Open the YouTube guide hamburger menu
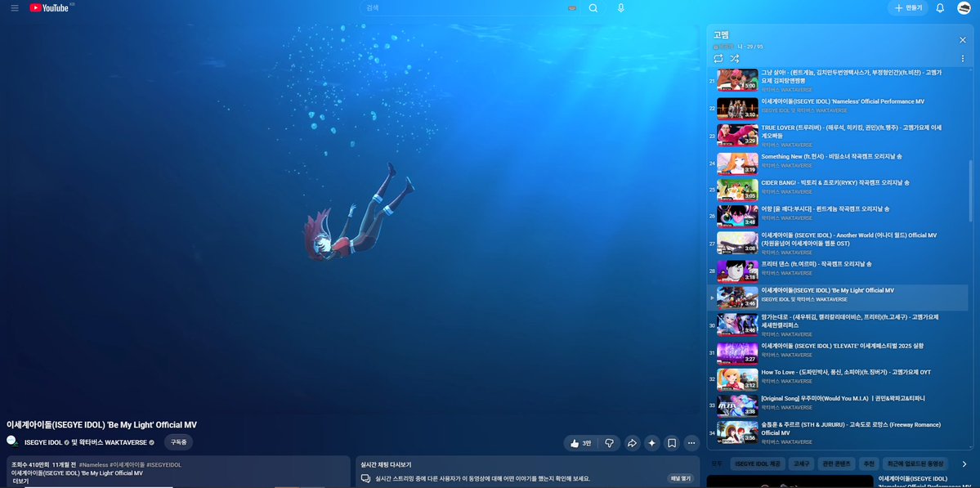The width and height of the screenshot is (980, 488). [x=15, y=8]
